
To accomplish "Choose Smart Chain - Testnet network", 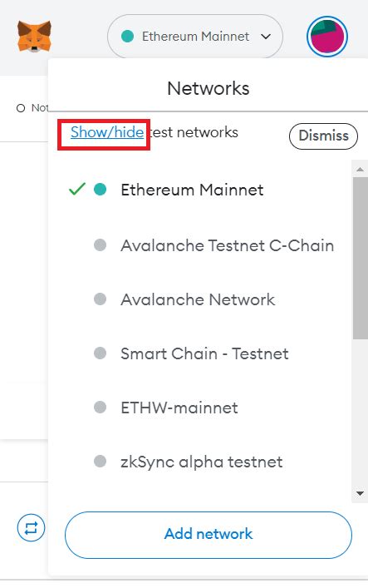I will point(203,353).
